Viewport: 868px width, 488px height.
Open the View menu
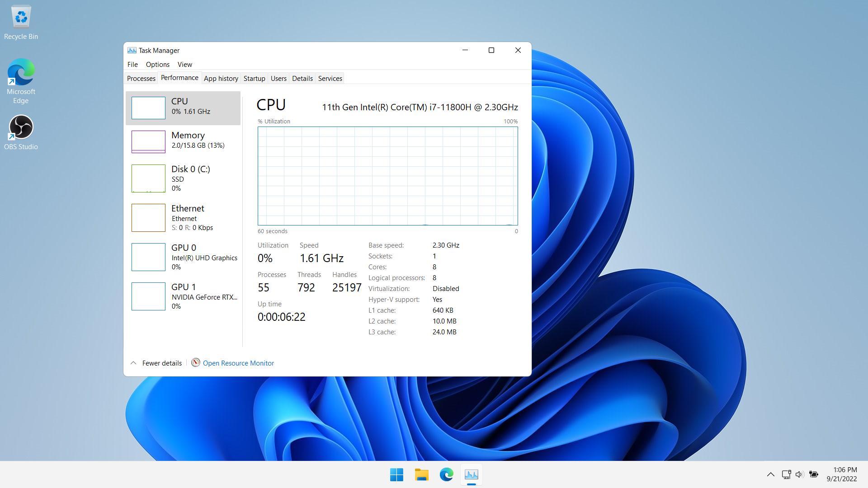click(184, 65)
